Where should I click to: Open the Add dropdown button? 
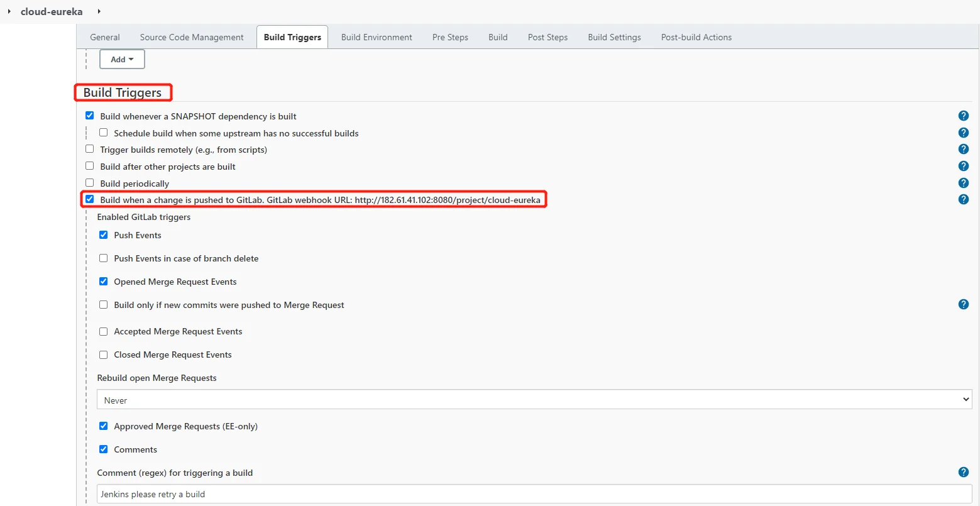pyautogui.click(x=122, y=59)
